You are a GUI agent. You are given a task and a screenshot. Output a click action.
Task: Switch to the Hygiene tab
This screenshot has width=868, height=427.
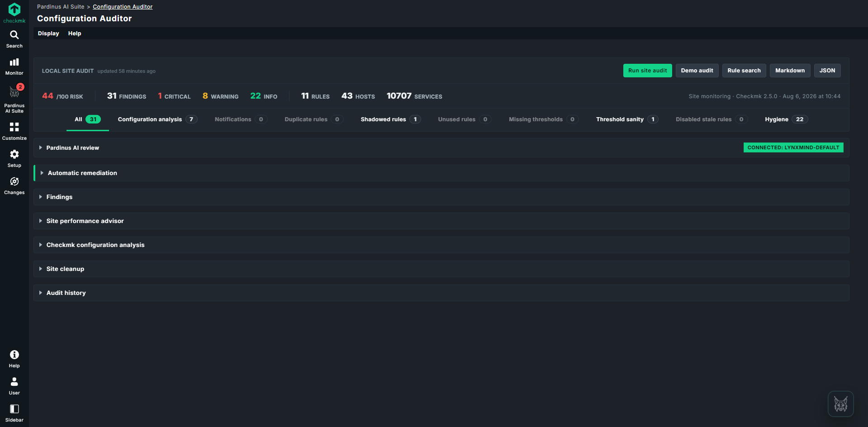click(786, 119)
